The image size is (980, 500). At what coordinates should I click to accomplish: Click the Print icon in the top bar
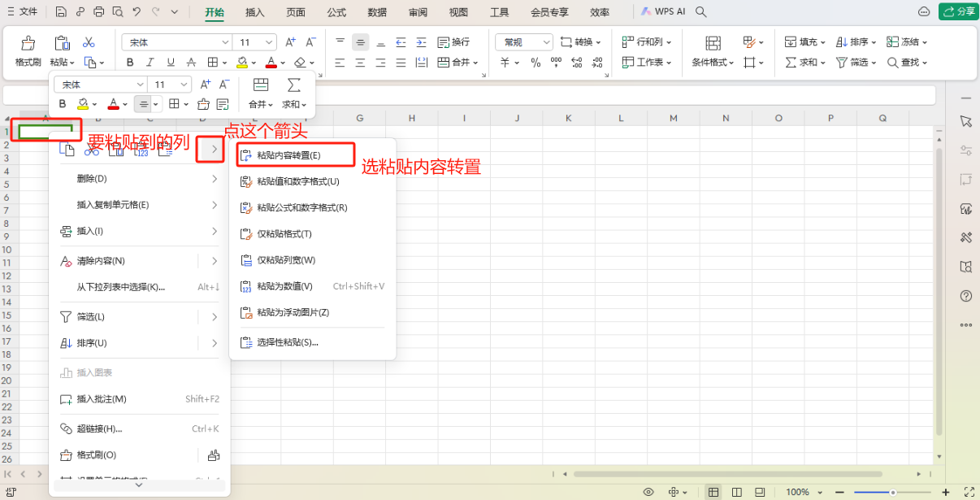99,12
